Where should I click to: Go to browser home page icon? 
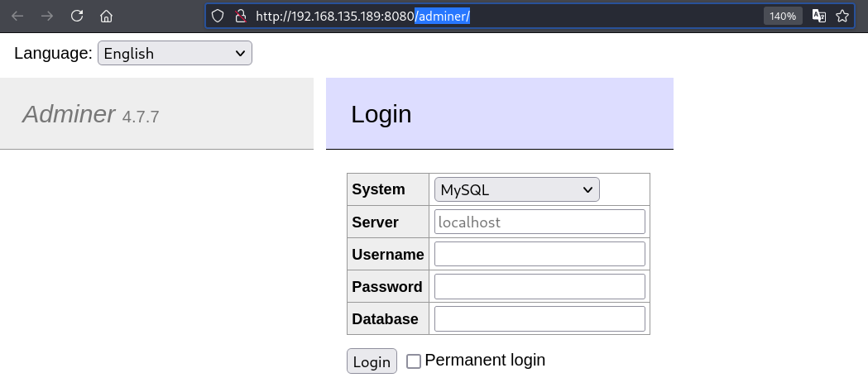pos(106,16)
